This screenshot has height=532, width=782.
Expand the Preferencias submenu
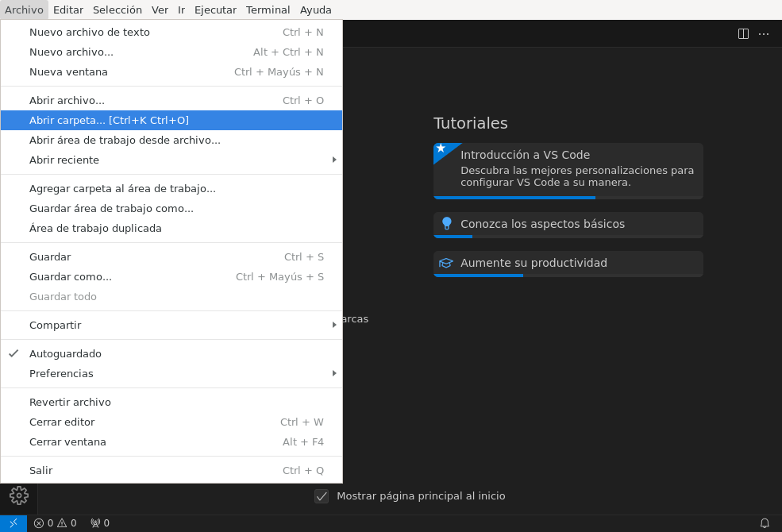171,373
